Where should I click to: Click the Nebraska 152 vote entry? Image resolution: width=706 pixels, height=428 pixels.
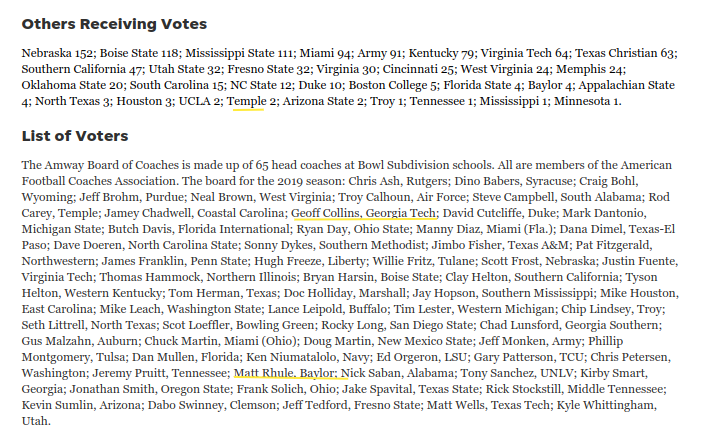[58, 53]
